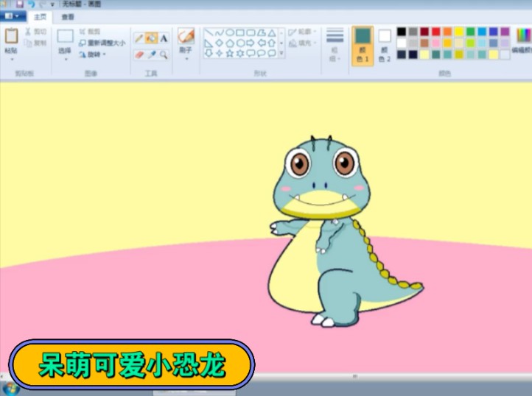
Task: Expand the Paste (粘贴) dropdown arrow
Action: pyautogui.click(x=12, y=60)
